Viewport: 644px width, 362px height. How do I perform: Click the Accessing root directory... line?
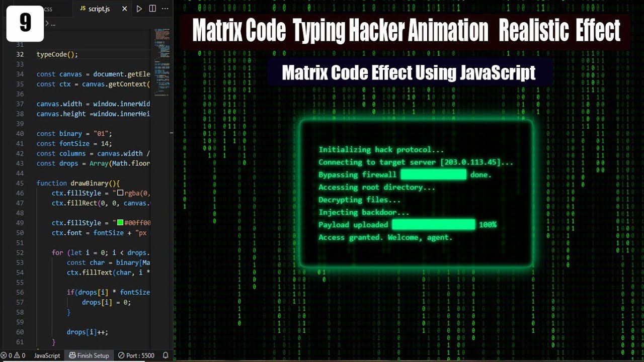[x=377, y=188]
